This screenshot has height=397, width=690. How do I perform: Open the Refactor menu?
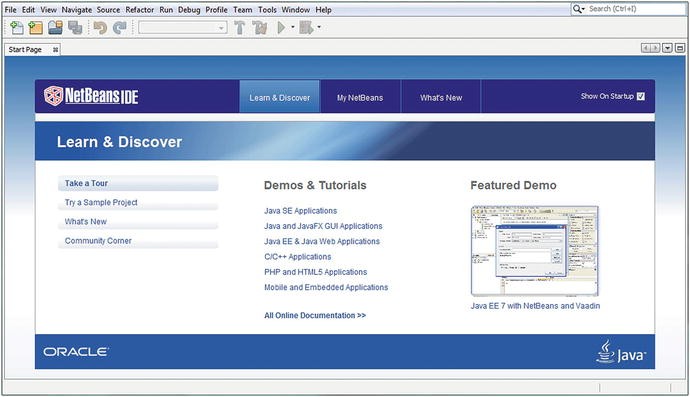pos(139,10)
